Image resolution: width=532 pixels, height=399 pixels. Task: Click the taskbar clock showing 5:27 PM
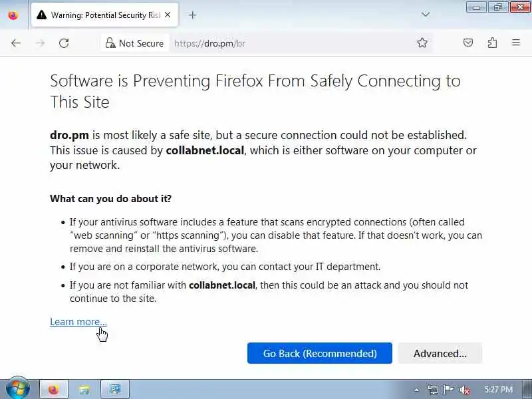click(498, 390)
